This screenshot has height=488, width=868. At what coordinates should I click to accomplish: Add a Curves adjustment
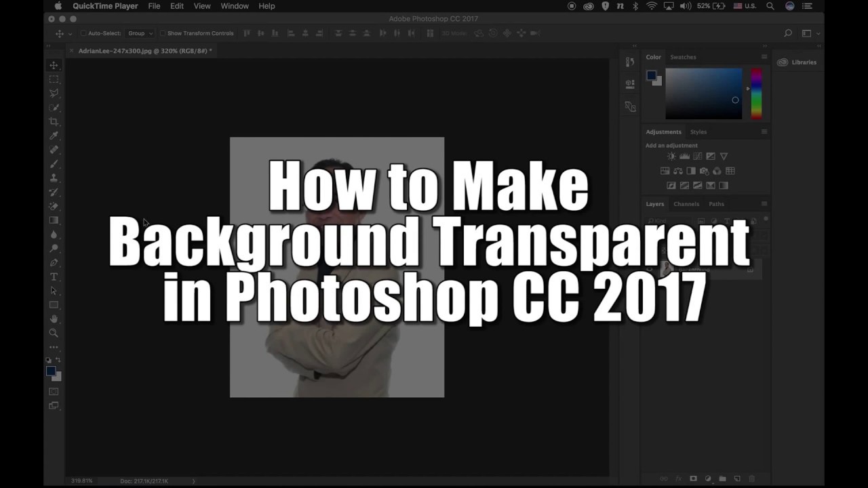coord(697,157)
